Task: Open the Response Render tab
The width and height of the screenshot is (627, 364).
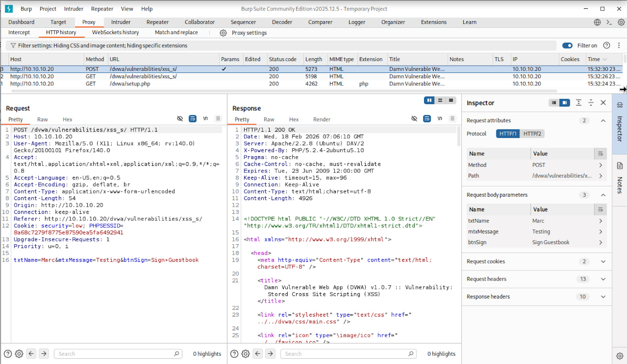Action: click(x=321, y=119)
